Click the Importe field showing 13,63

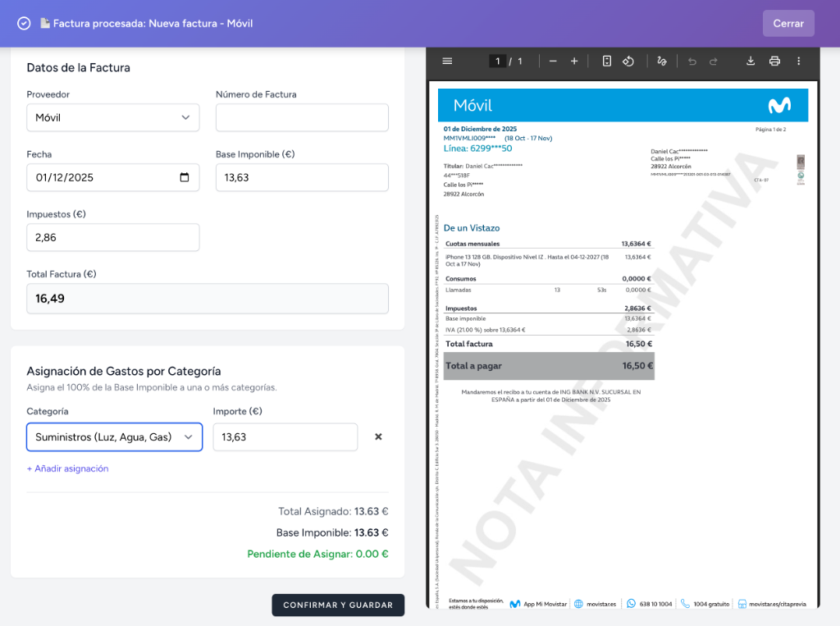(285, 436)
